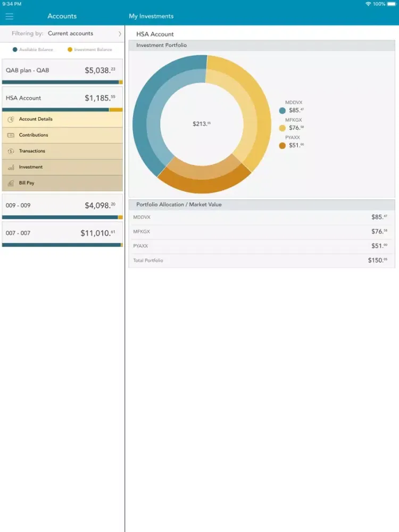Tap the My Investments header title
This screenshot has width=399, height=532.
151,16
